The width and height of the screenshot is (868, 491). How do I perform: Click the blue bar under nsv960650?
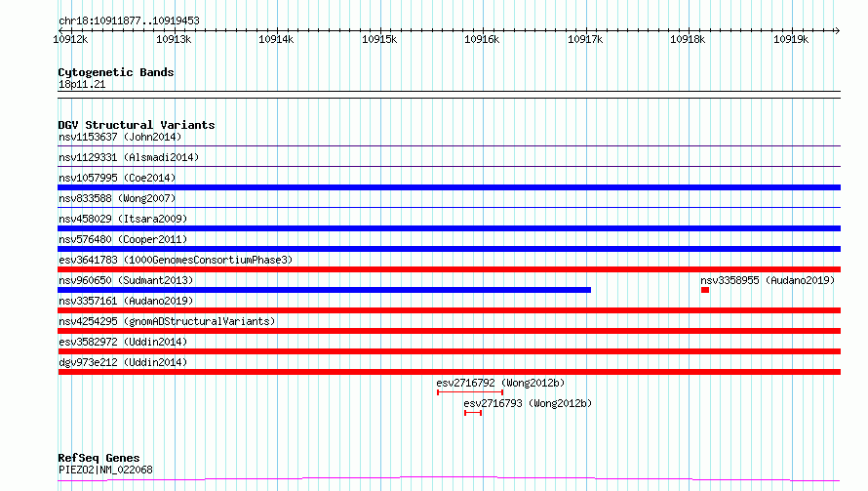tap(325, 290)
